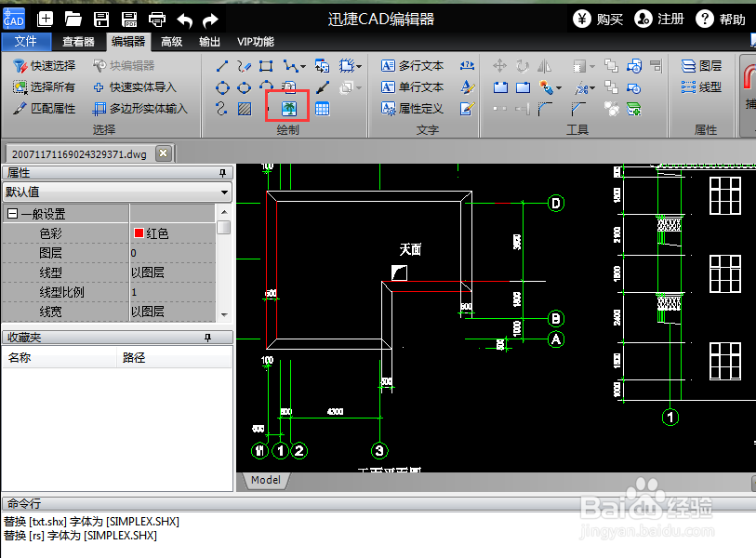The image size is (756, 558).
Task: Select the Rectangle drawing tool
Action: coord(266,66)
